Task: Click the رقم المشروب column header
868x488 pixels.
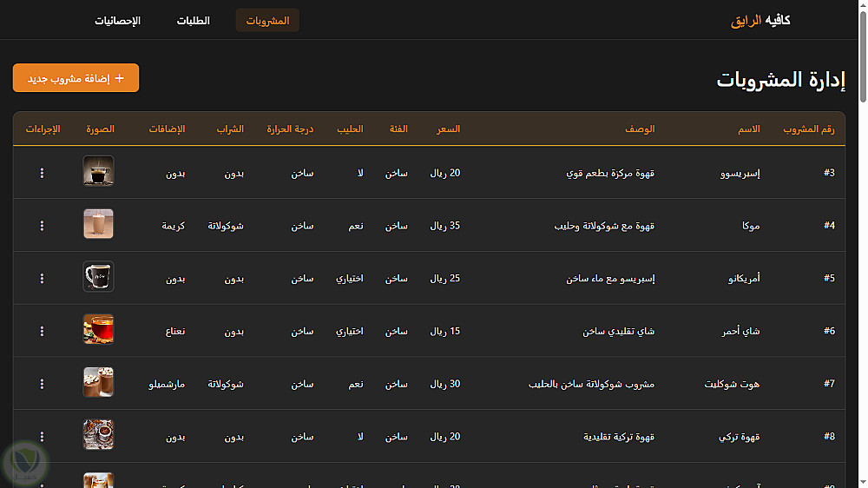Action: pyautogui.click(x=809, y=129)
